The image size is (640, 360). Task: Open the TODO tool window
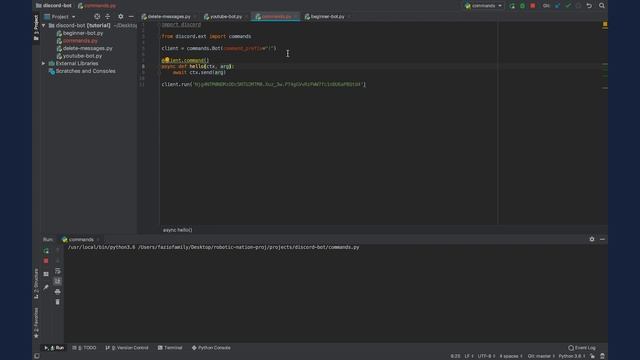pos(84,348)
